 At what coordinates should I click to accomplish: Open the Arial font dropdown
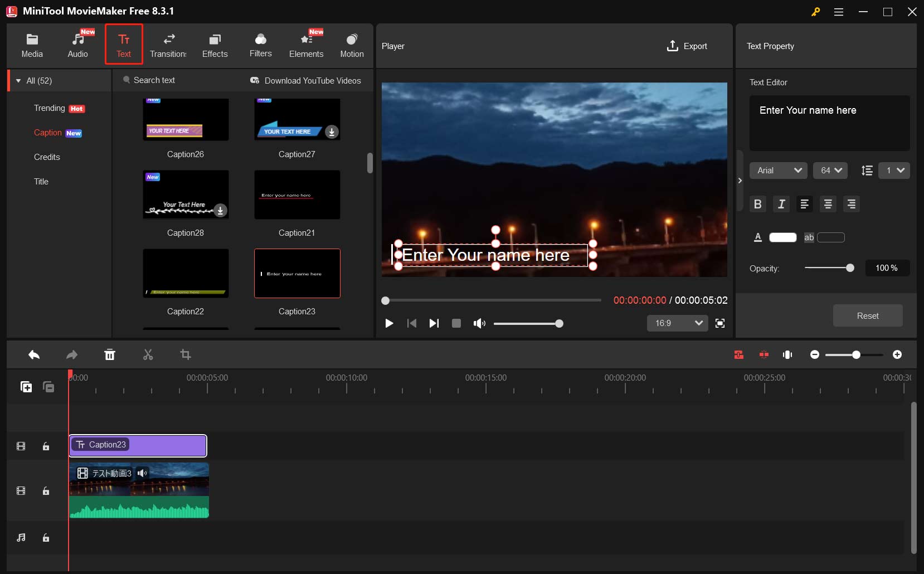pyautogui.click(x=778, y=171)
